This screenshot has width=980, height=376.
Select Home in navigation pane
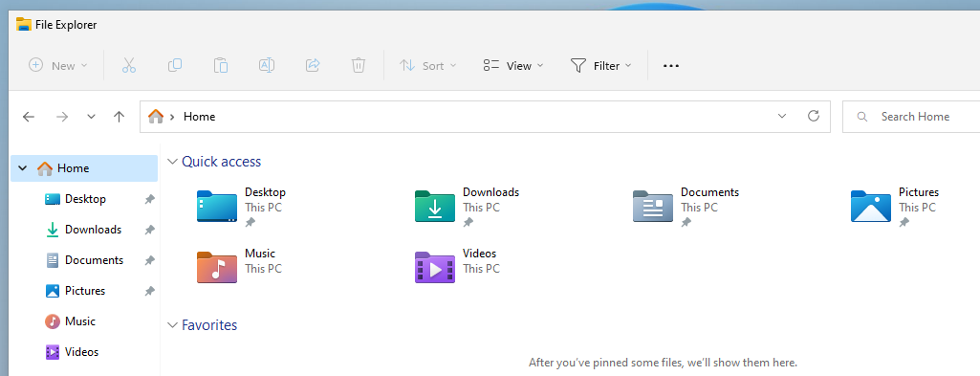[84, 168]
